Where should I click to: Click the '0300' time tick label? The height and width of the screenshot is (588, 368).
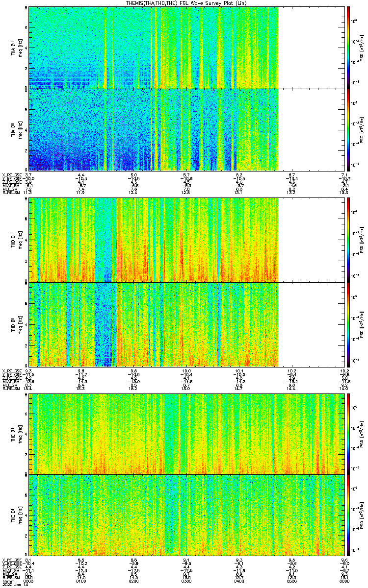tap(185, 581)
